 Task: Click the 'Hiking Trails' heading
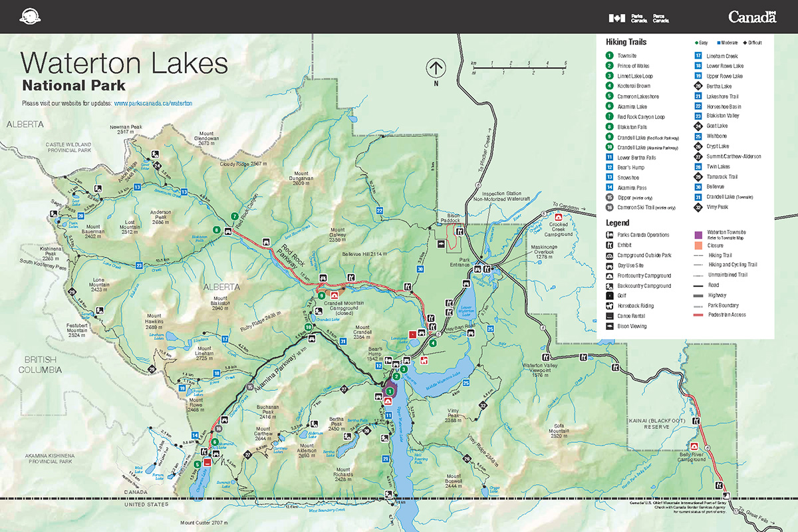click(626, 42)
